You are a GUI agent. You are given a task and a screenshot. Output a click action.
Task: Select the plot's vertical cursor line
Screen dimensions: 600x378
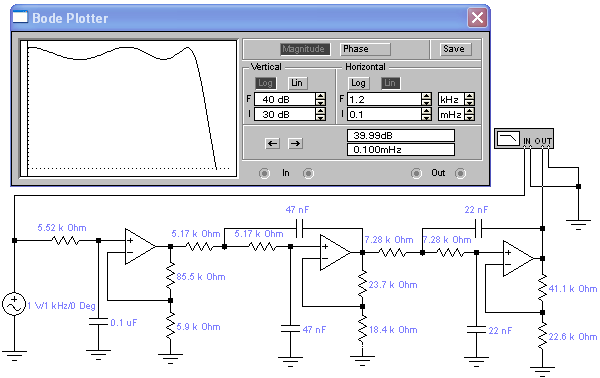click(28, 108)
